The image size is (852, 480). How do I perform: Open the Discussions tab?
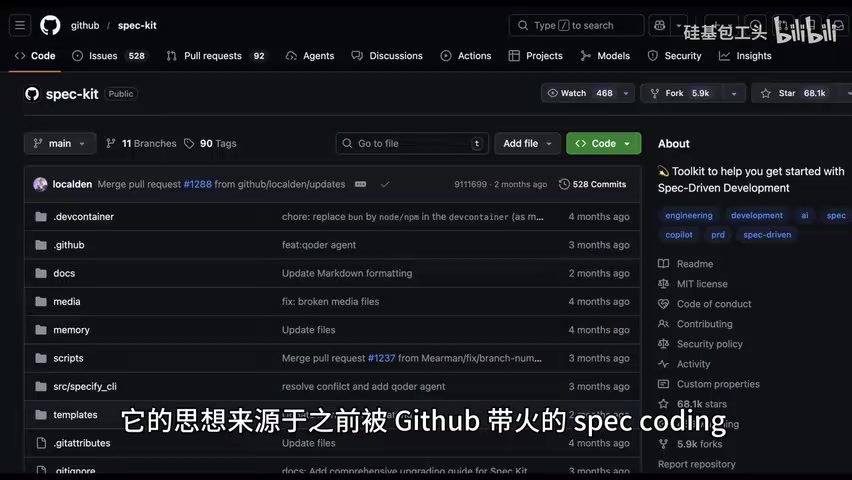[x=387, y=56]
